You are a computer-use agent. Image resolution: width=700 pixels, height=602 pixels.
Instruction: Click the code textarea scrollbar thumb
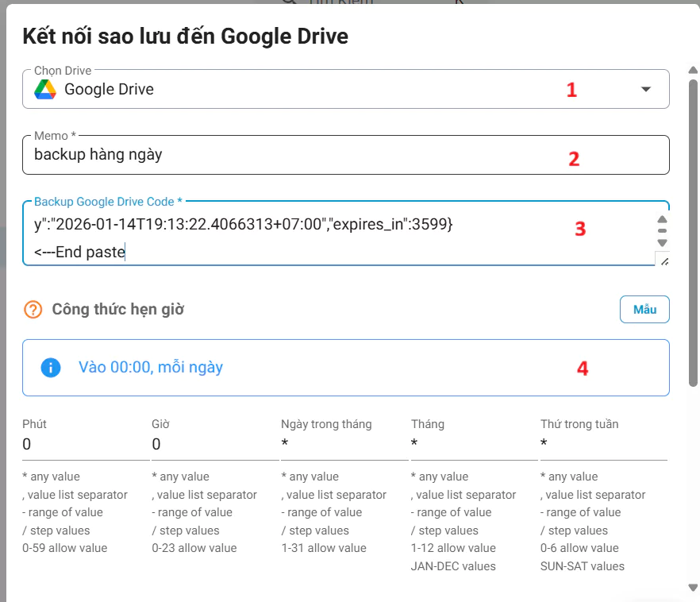point(663,231)
